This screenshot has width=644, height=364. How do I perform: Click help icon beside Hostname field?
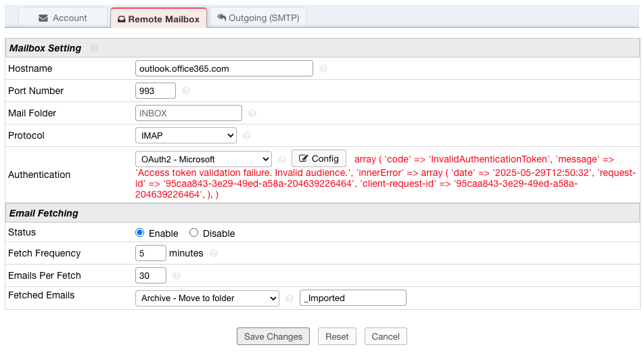[x=323, y=69]
